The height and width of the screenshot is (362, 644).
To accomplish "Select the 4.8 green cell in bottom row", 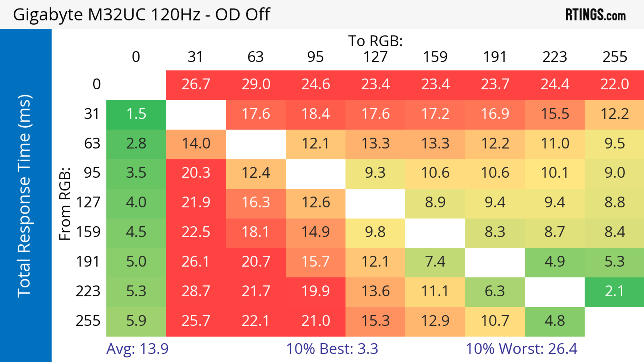I will (554, 321).
